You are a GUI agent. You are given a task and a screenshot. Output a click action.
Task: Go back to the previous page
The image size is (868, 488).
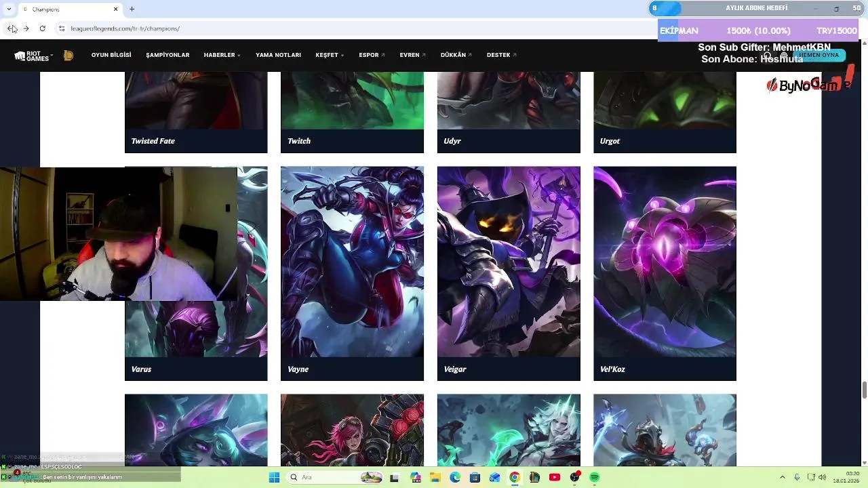pos(12,28)
